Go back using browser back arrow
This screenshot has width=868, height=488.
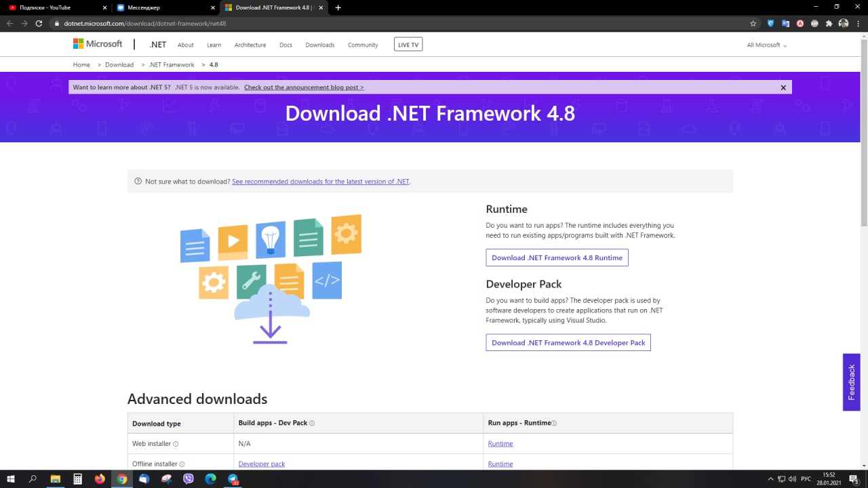[9, 23]
